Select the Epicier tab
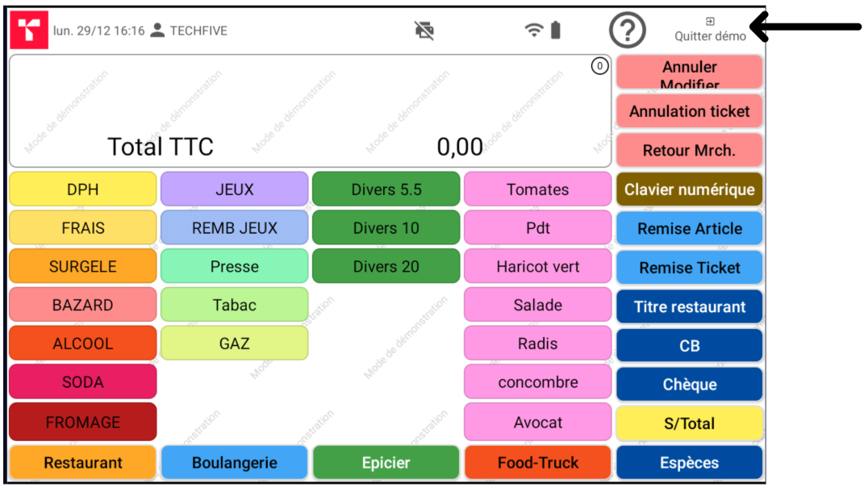This screenshot has height=491, width=868. pyautogui.click(x=386, y=463)
